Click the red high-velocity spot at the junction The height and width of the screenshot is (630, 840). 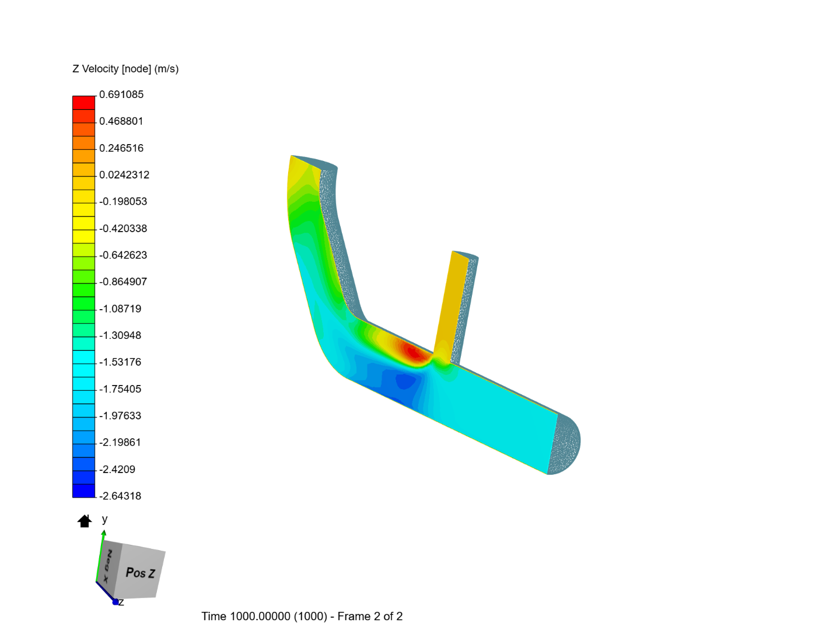(413, 352)
